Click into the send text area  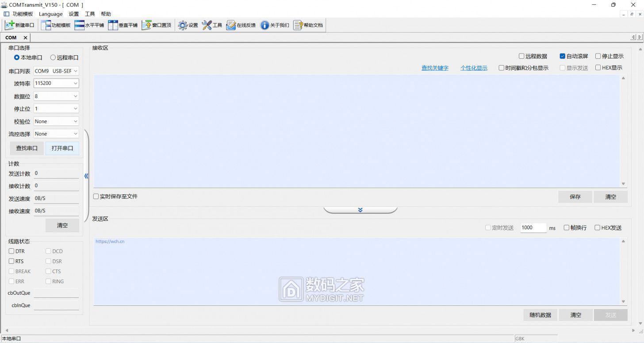click(x=356, y=271)
